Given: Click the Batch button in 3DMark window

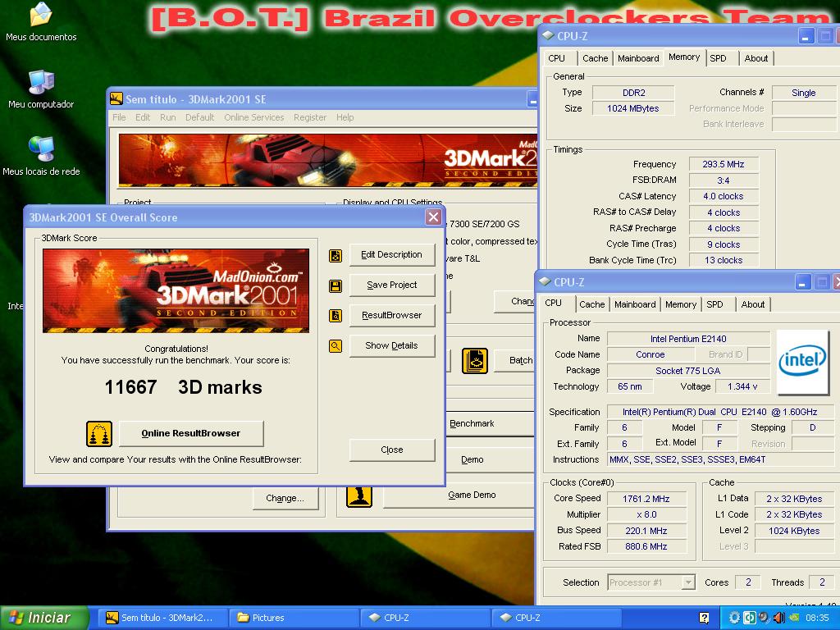Looking at the screenshot, I should coord(514,361).
